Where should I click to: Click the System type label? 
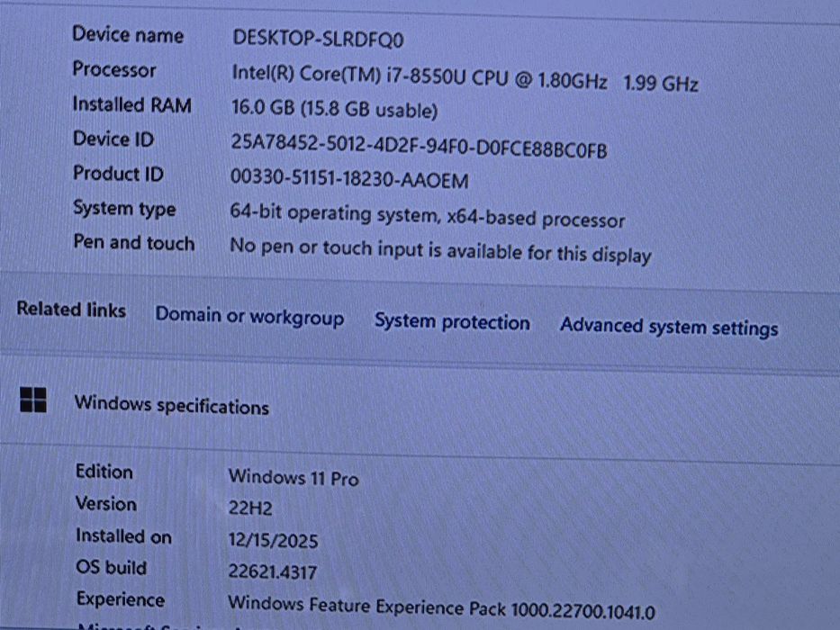pyautogui.click(x=124, y=209)
